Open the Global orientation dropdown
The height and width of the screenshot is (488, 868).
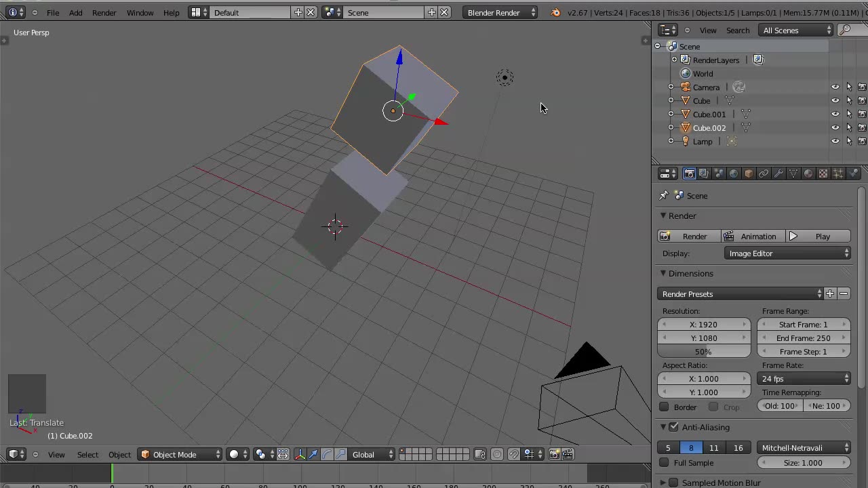click(x=371, y=454)
